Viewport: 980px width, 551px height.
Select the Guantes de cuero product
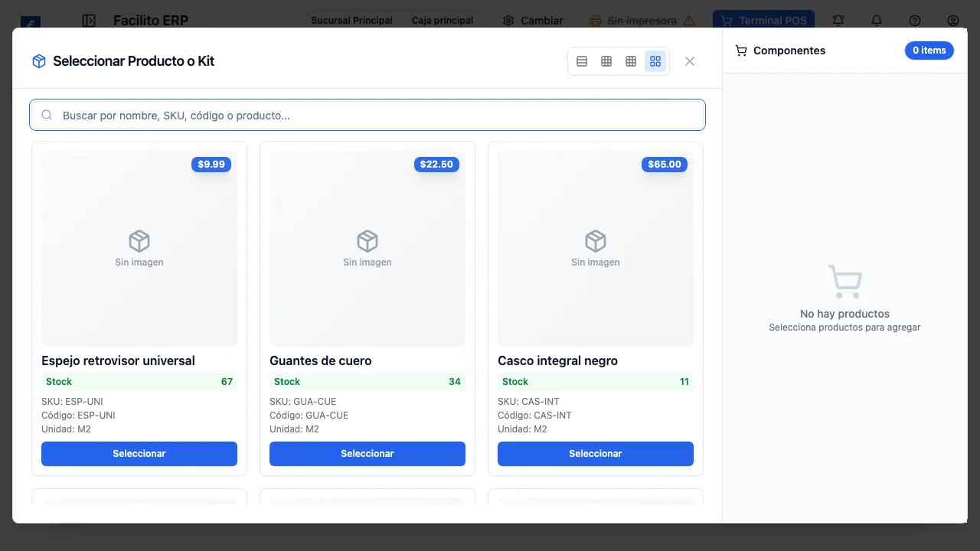pos(367,454)
